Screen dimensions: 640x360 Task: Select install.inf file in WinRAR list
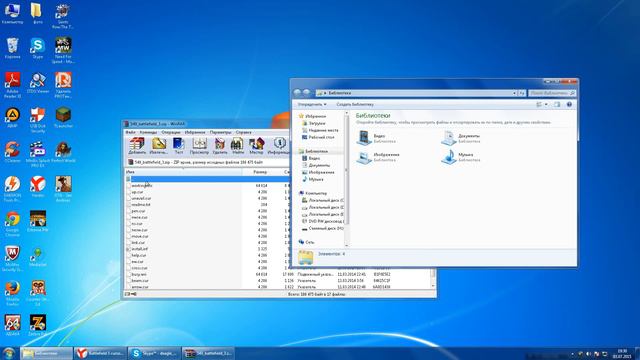point(140,249)
